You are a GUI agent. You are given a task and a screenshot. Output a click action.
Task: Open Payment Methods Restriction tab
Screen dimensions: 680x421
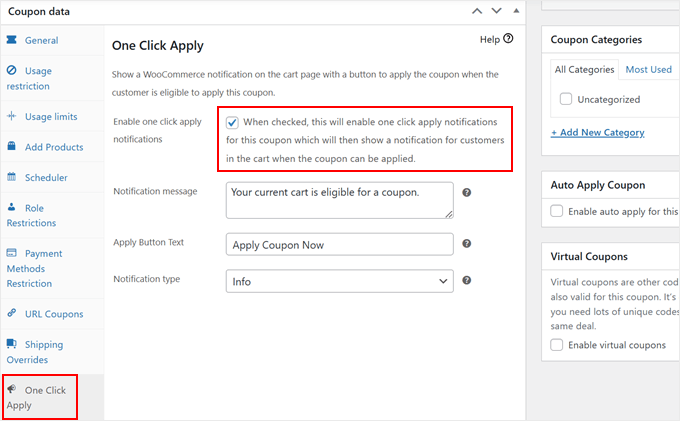(52, 268)
